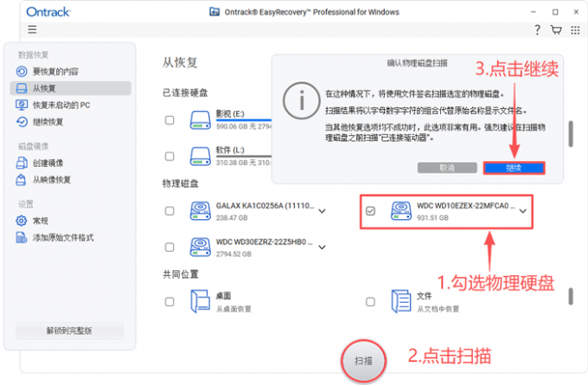Click the WDC WD30EZRZ disk icon

point(201,247)
